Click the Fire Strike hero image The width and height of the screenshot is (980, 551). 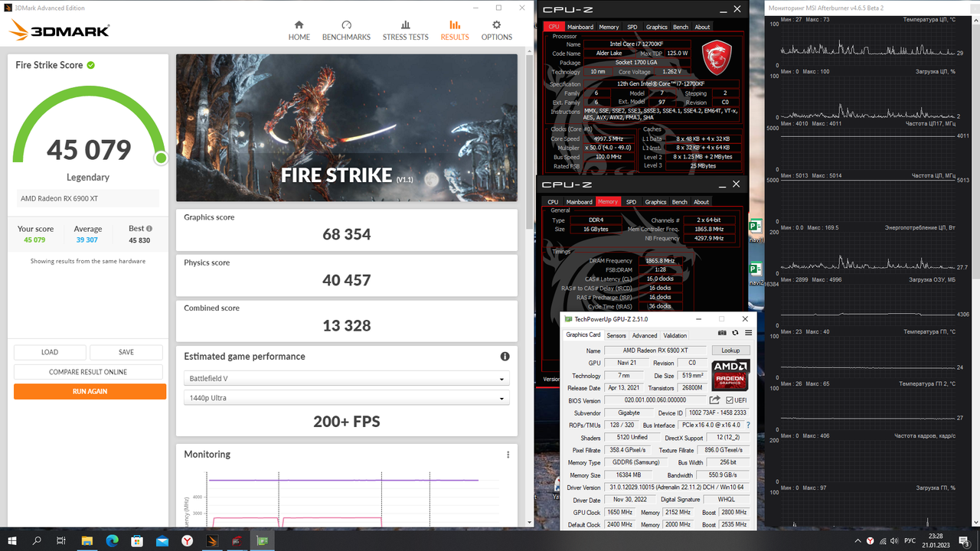(347, 127)
